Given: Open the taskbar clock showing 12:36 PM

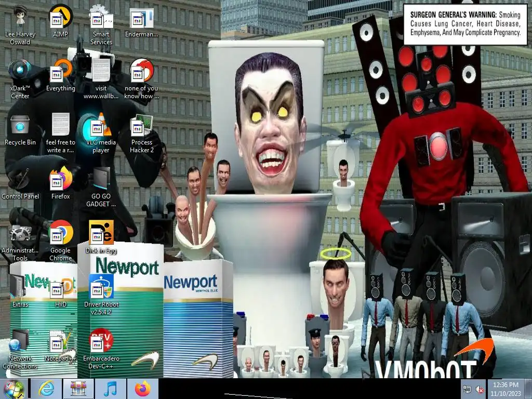Looking at the screenshot, I should click(x=506, y=389).
